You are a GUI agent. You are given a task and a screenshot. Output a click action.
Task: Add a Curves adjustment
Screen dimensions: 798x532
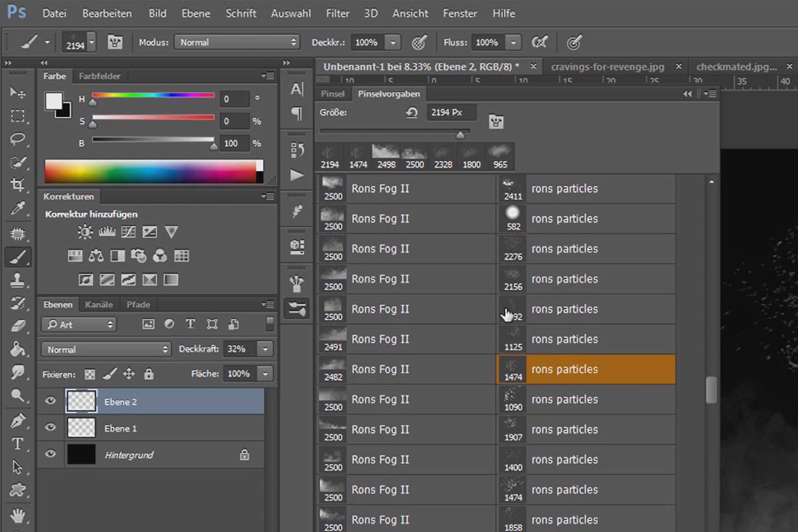pos(128,232)
